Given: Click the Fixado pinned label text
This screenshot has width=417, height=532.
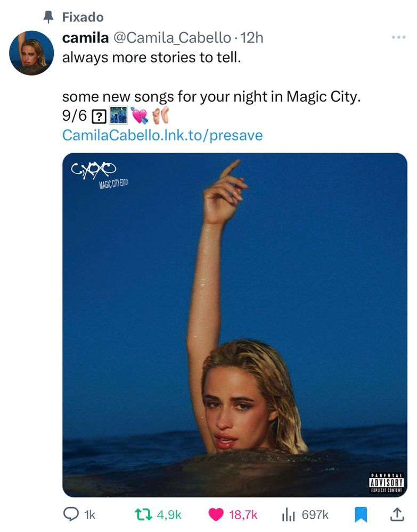Looking at the screenshot, I should [x=83, y=17].
